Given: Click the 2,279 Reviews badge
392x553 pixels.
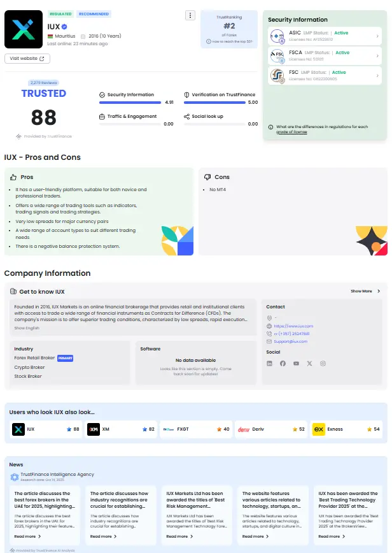Looking at the screenshot, I should pyautogui.click(x=44, y=83).
